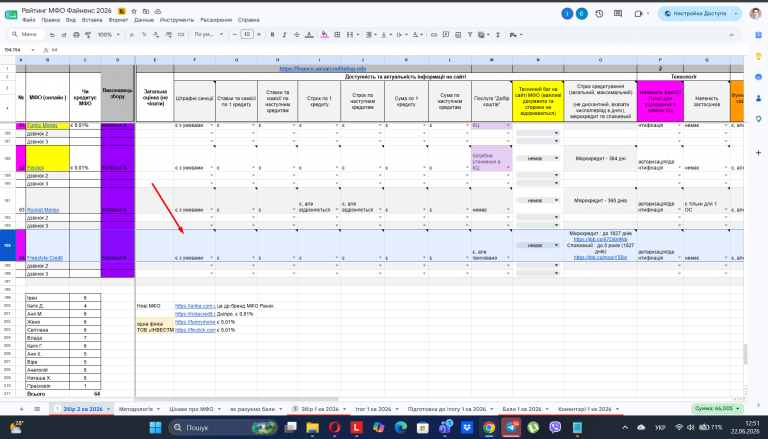Toggle bold formatting
Screen dimensions: 768x439
click(272, 35)
